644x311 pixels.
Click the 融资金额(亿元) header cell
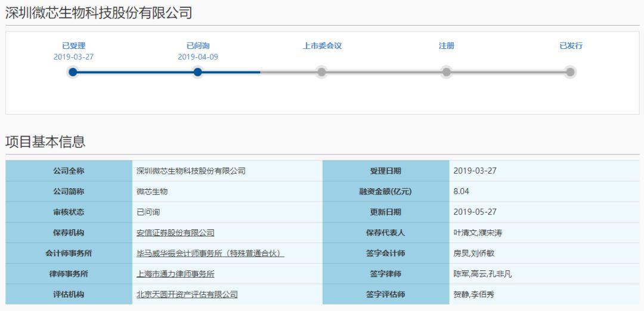tap(386, 191)
